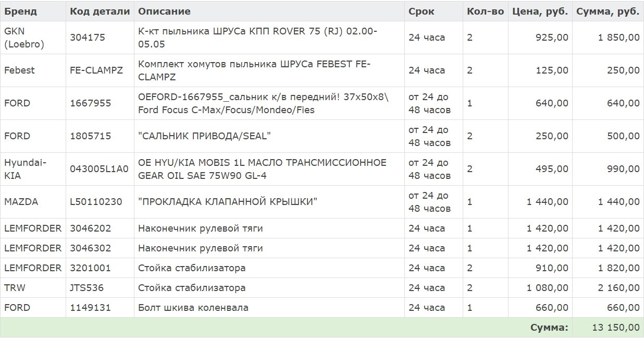Click the GKN (Loebro) brand cell
644x338 pixels.
pyautogui.click(x=24, y=38)
